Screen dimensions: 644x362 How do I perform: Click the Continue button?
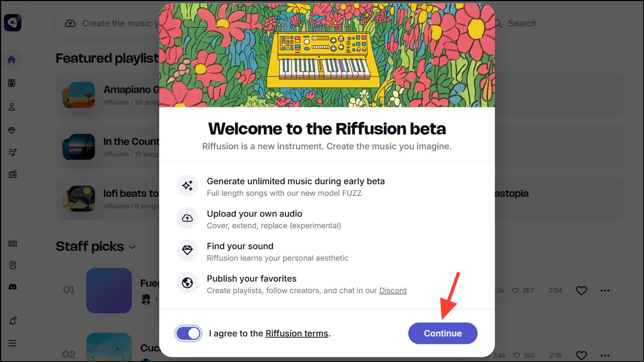[x=443, y=333]
